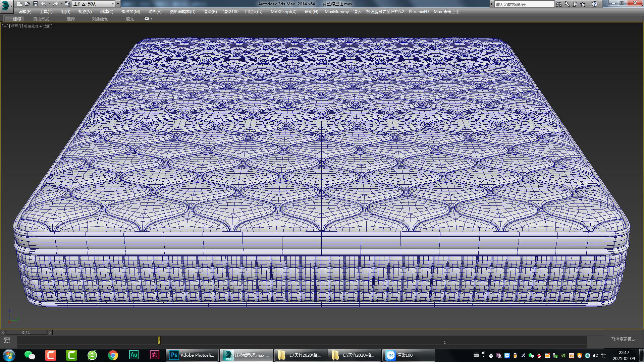This screenshot has width=644, height=362.
Task: Expand the 工作区: 默认 workspace dropdown
Action: point(113,4)
